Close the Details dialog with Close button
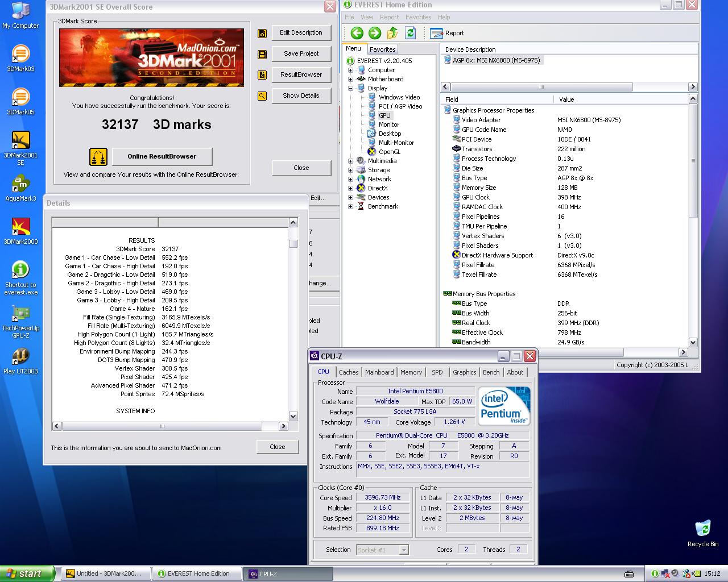Image resolution: width=728 pixels, height=582 pixels. 278,447
